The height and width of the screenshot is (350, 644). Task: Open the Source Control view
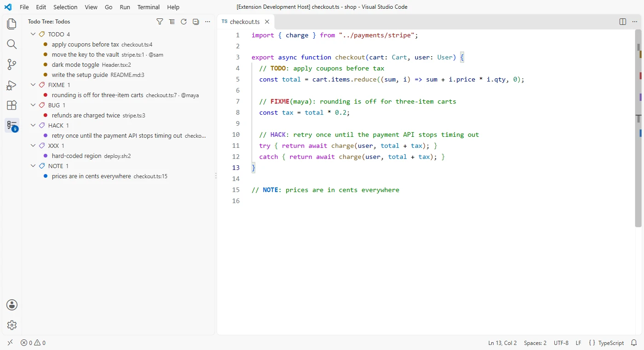pyautogui.click(x=12, y=64)
